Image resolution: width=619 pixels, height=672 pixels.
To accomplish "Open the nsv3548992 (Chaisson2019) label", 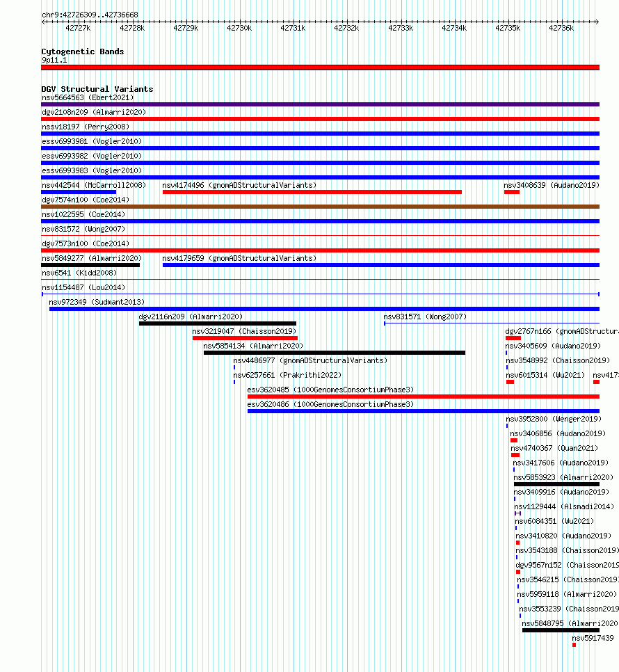I will coord(558,360).
